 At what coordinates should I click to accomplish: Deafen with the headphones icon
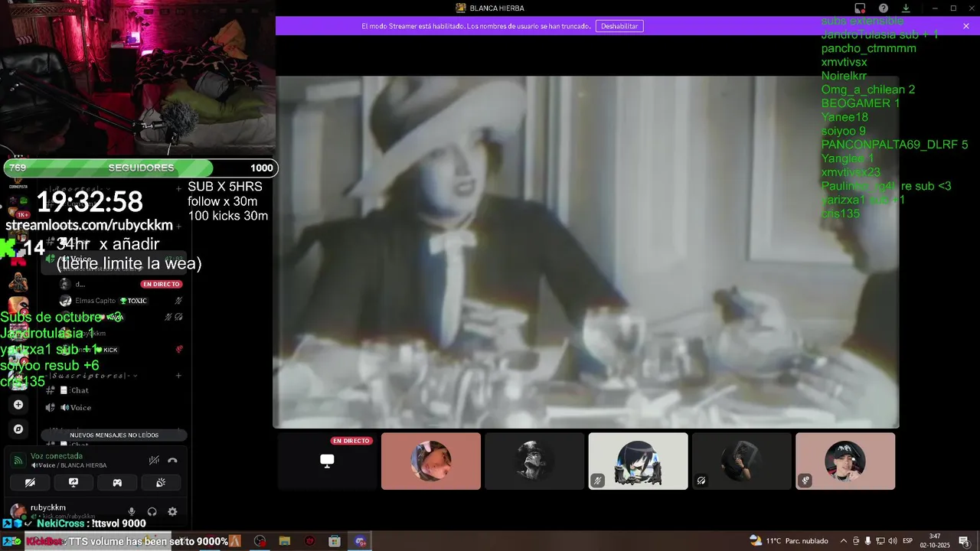click(152, 511)
